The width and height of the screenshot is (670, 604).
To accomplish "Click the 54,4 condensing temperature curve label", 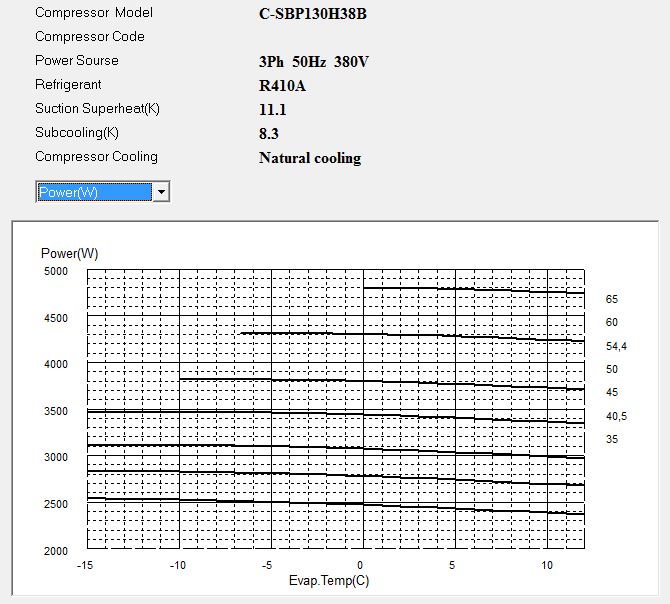I will coord(615,346).
